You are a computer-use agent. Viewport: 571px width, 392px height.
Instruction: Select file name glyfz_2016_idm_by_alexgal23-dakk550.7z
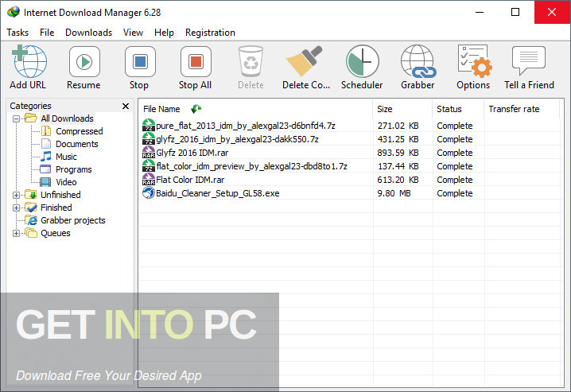point(237,139)
